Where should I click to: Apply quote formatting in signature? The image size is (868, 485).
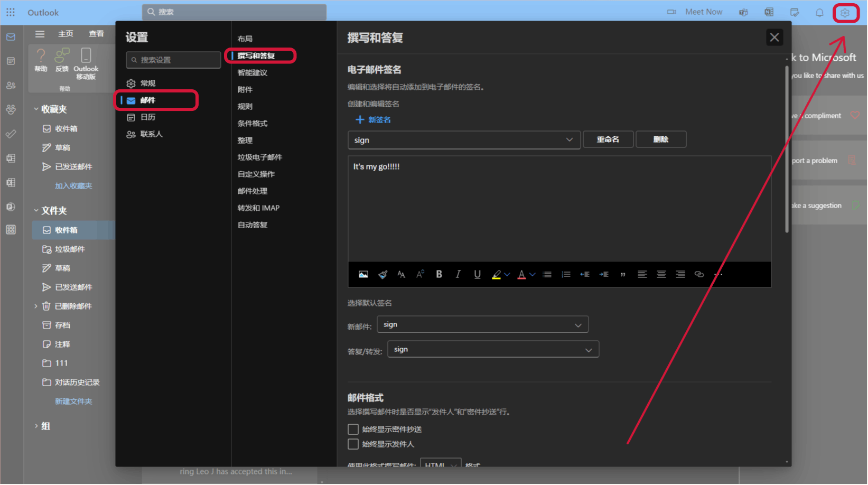[623, 275]
